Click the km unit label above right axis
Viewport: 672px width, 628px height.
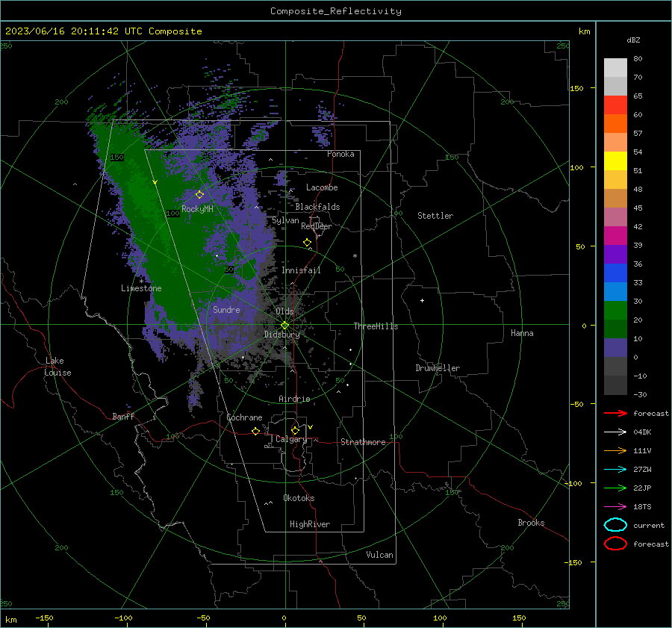coord(584,31)
